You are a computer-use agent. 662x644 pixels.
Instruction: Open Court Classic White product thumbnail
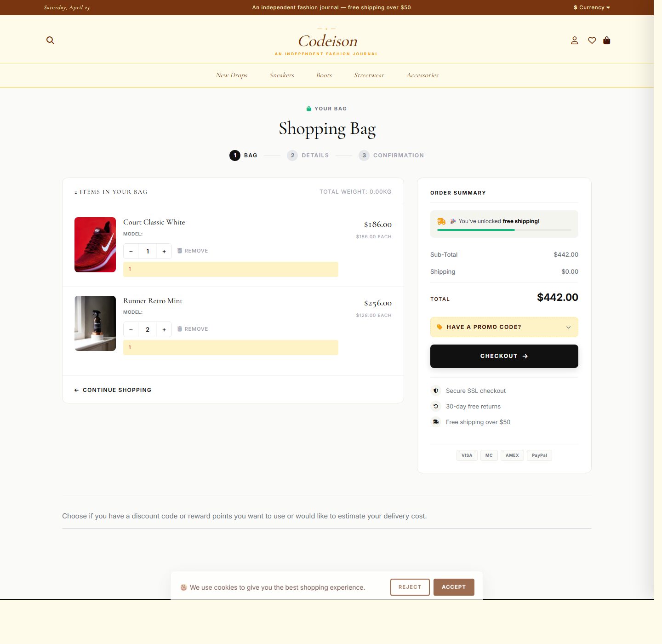pos(95,245)
